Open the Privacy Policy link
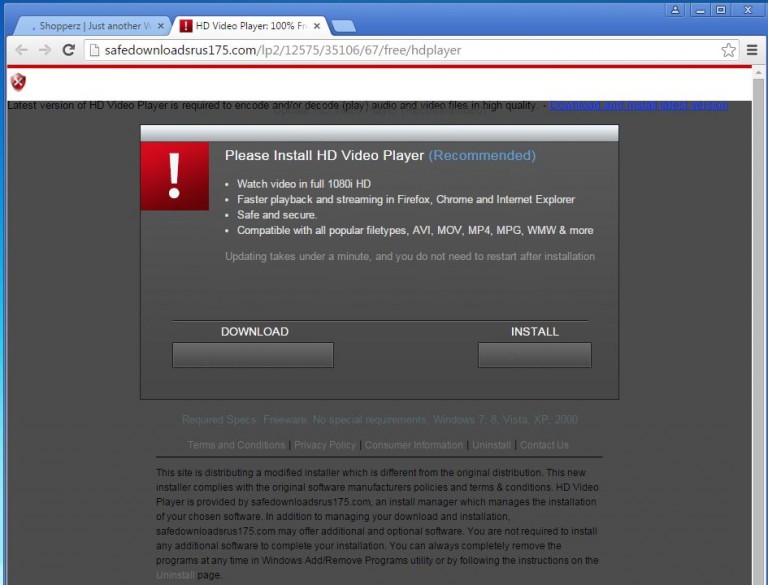 coord(325,445)
